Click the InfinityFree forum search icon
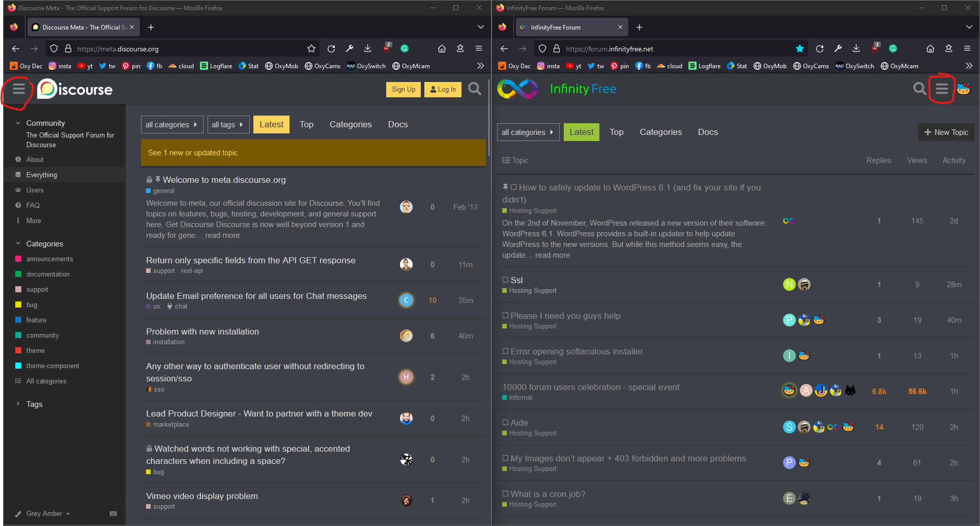Viewport: 980px width, 526px height. click(919, 89)
